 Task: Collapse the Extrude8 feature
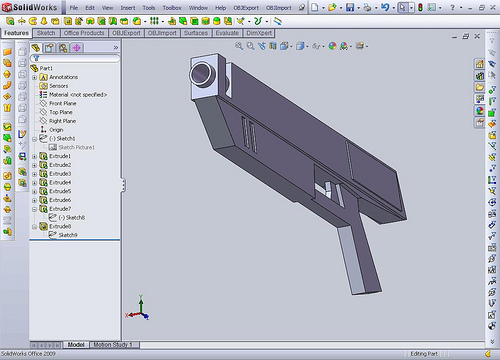pyautogui.click(x=34, y=227)
